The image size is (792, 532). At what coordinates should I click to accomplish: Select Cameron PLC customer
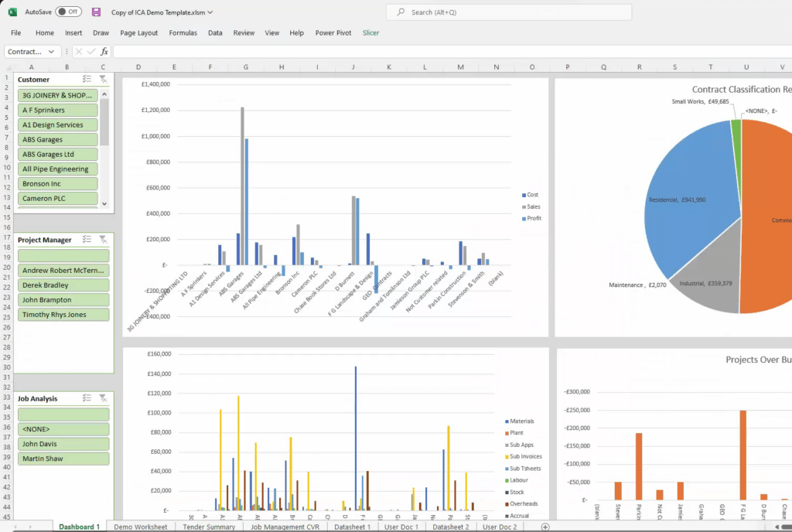[57, 199]
